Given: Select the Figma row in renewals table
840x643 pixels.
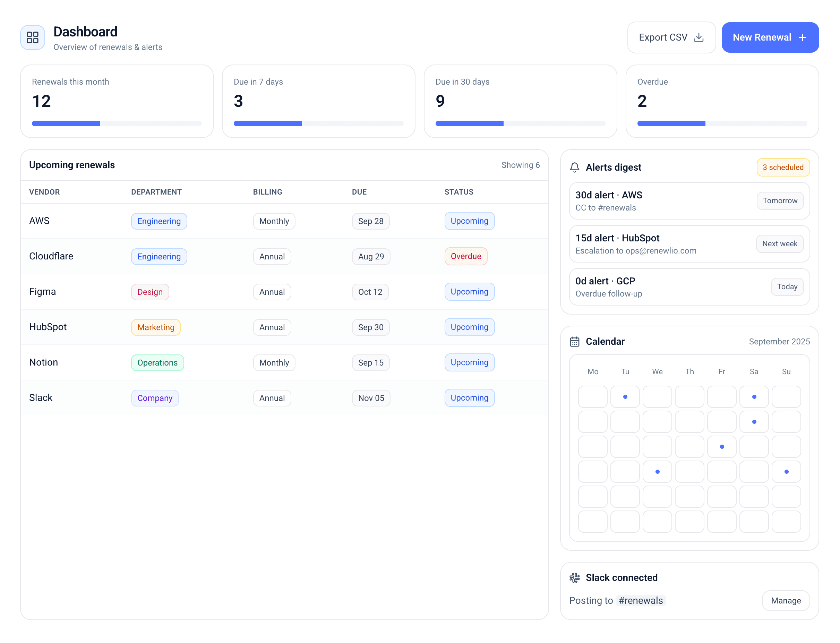Looking at the screenshot, I should [x=42, y=292].
